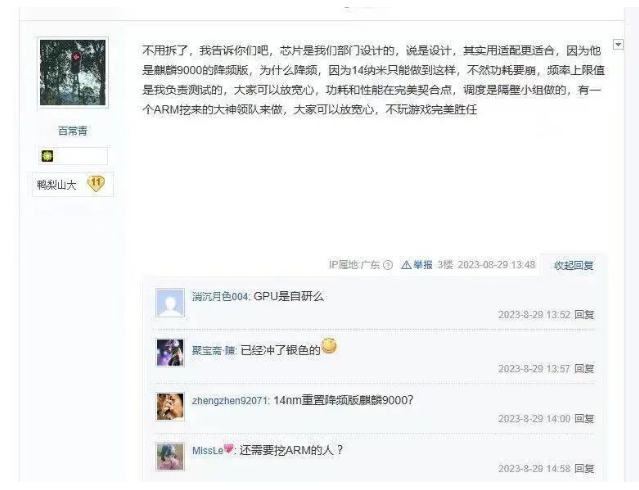Reply to the 14nm重置降频版 comment

pyautogui.click(x=584, y=419)
